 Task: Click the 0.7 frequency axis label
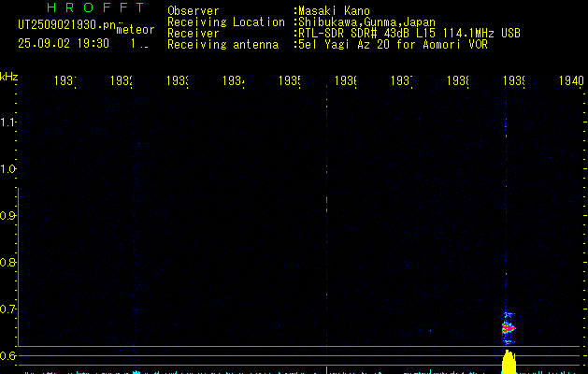click(7, 309)
